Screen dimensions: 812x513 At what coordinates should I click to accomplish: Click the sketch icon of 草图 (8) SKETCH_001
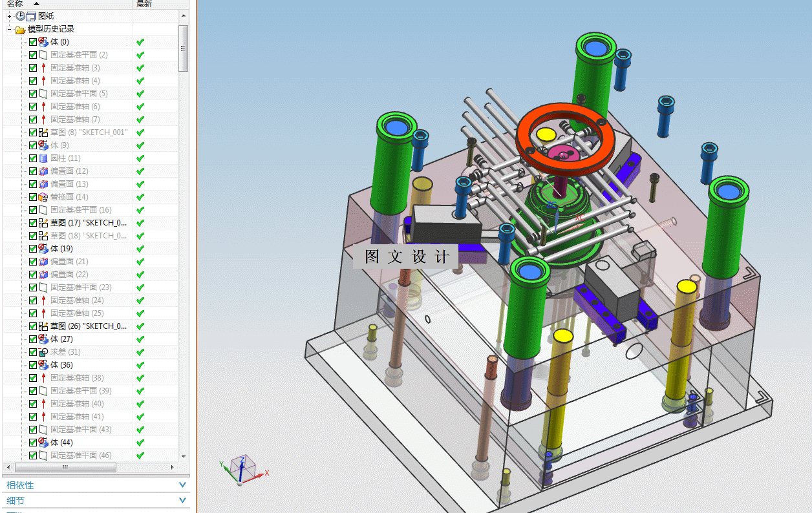tap(43, 132)
